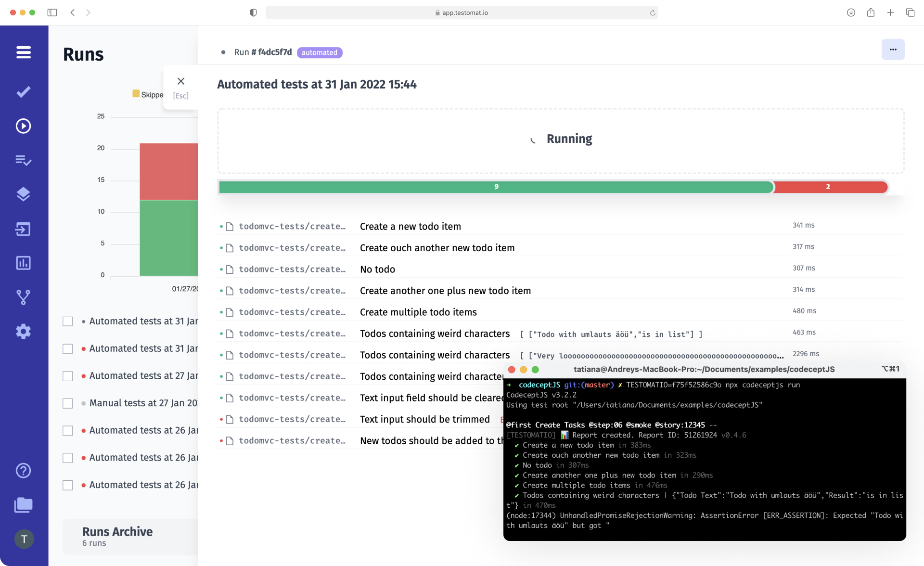Open the 'Runs Archive' section
Screen dimensions: 924x566
coord(117,531)
